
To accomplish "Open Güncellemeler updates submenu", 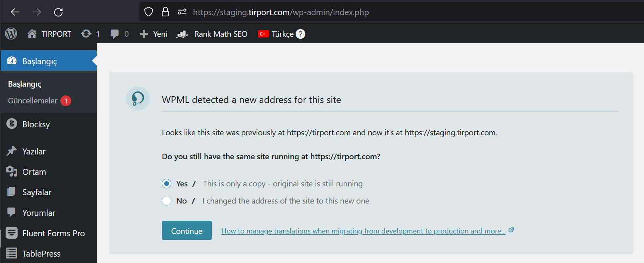I will tap(33, 101).
